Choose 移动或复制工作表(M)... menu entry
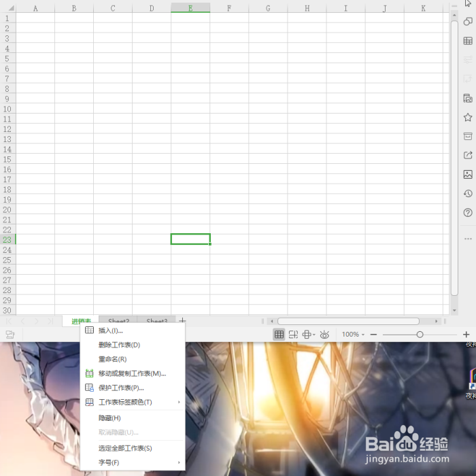The image size is (476, 476). [133, 373]
